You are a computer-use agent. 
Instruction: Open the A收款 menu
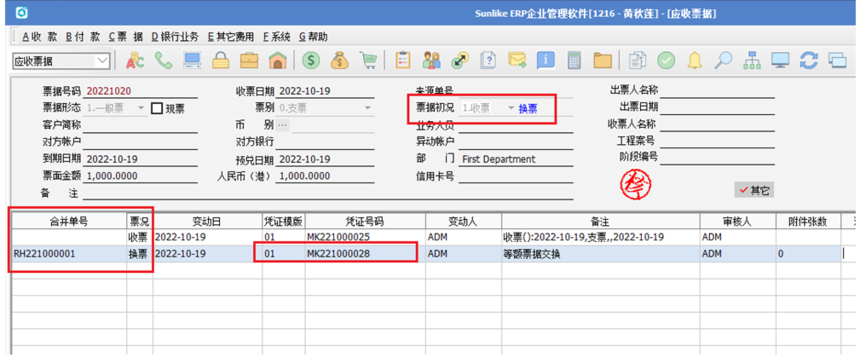40,37
